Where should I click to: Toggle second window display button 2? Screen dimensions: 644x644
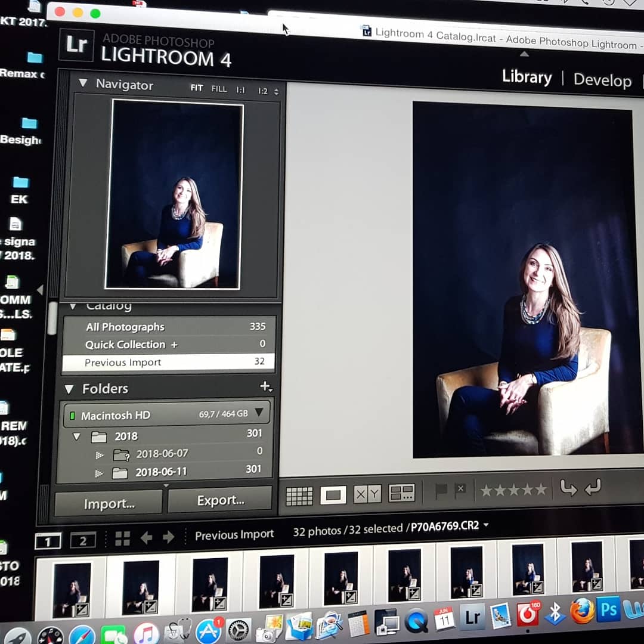pyautogui.click(x=83, y=540)
